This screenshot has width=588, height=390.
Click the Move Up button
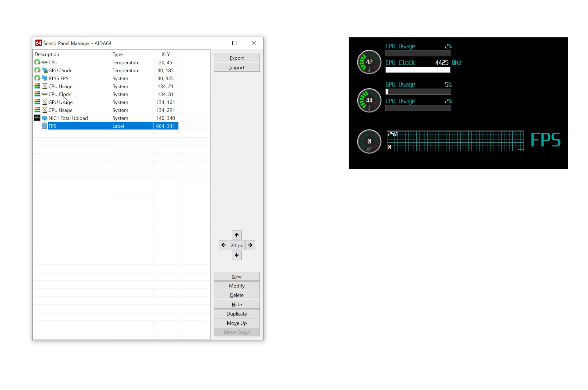click(237, 323)
